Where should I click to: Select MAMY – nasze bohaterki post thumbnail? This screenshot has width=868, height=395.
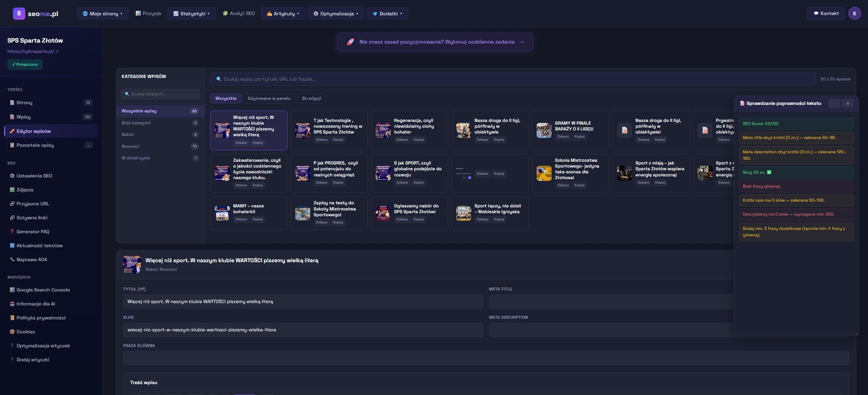point(222,213)
